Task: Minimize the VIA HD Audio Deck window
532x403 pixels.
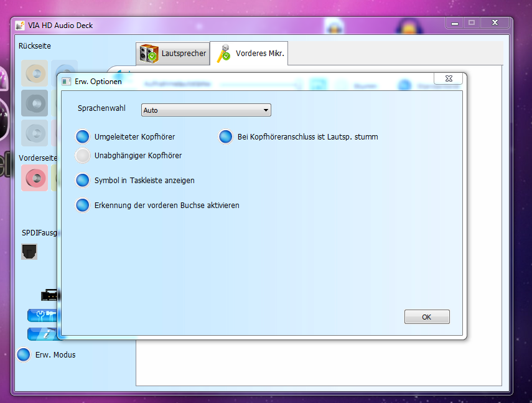Action: [x=455, y=23]
